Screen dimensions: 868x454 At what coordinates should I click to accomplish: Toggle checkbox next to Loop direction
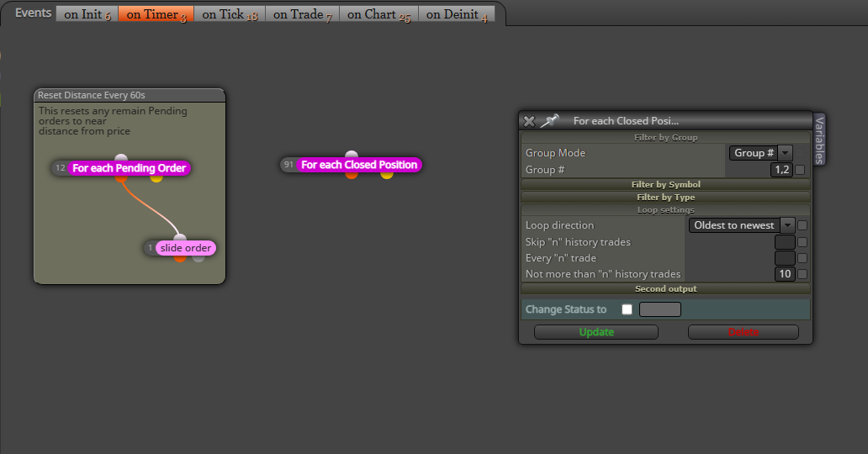tap(802, 225)
